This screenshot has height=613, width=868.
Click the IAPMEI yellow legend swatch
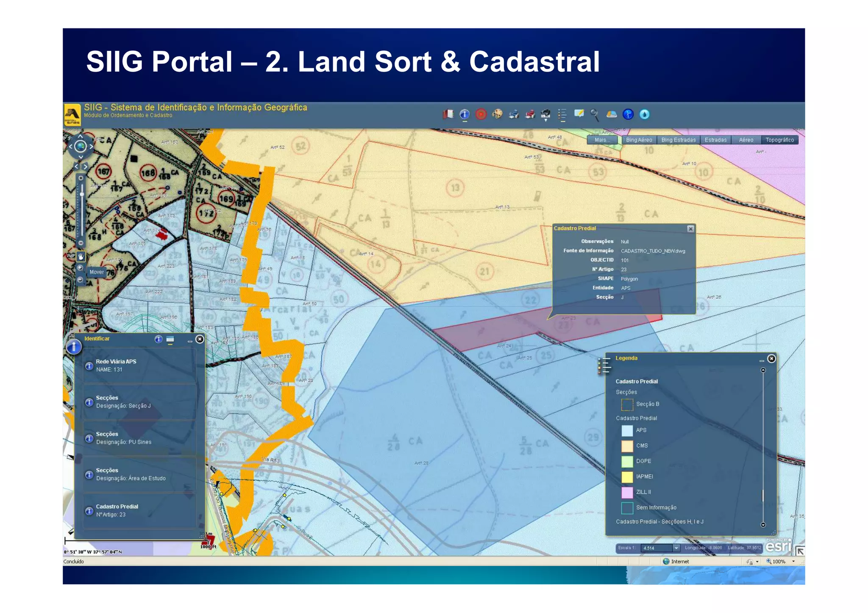(627, 477)
